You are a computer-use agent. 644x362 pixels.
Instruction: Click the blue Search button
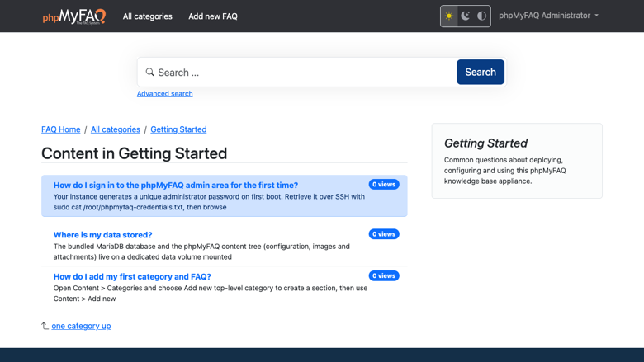point(481,73)
